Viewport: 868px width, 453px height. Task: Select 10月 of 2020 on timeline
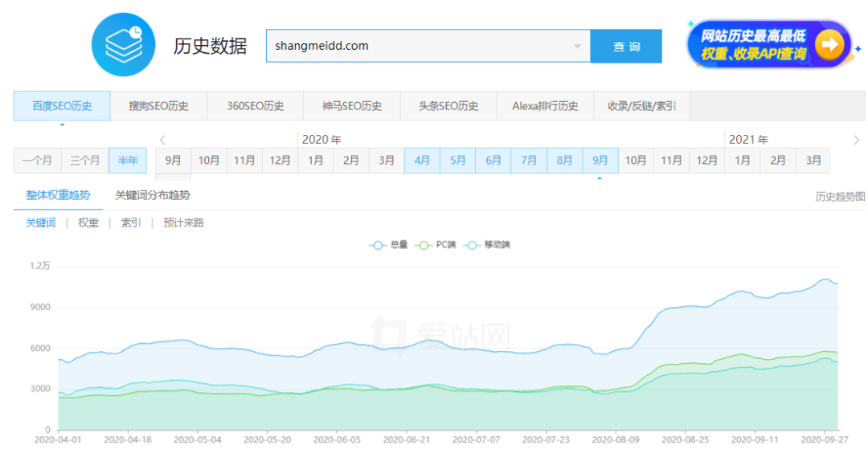point(636,161)
